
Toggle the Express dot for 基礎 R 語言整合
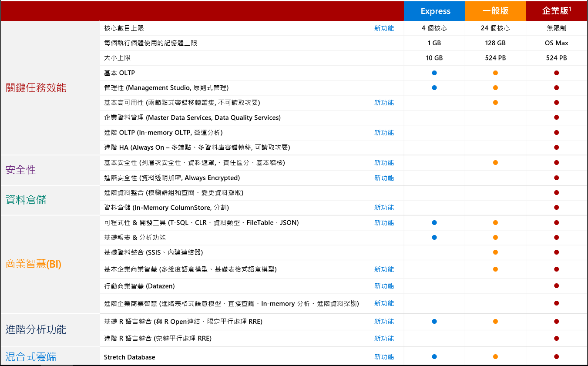point(434,321)
